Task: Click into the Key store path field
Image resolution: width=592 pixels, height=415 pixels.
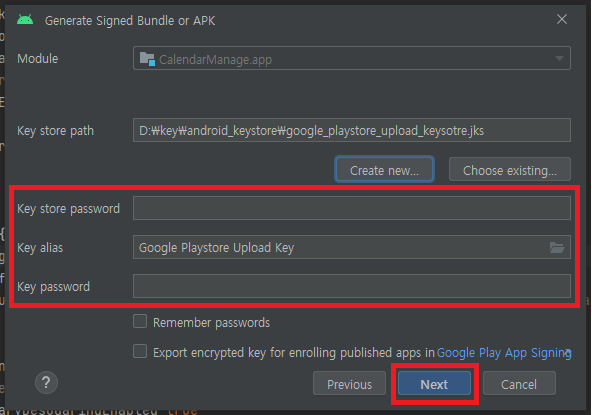Action: click(352, 130)
